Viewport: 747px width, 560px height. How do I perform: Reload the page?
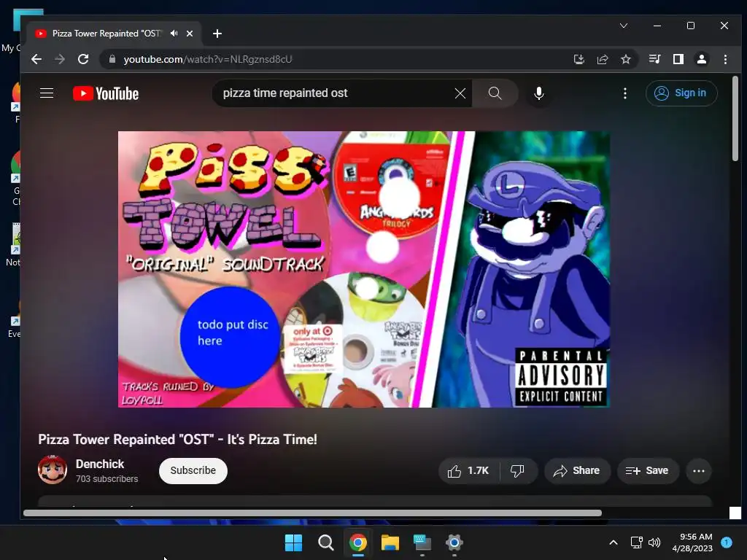(83, 59)
